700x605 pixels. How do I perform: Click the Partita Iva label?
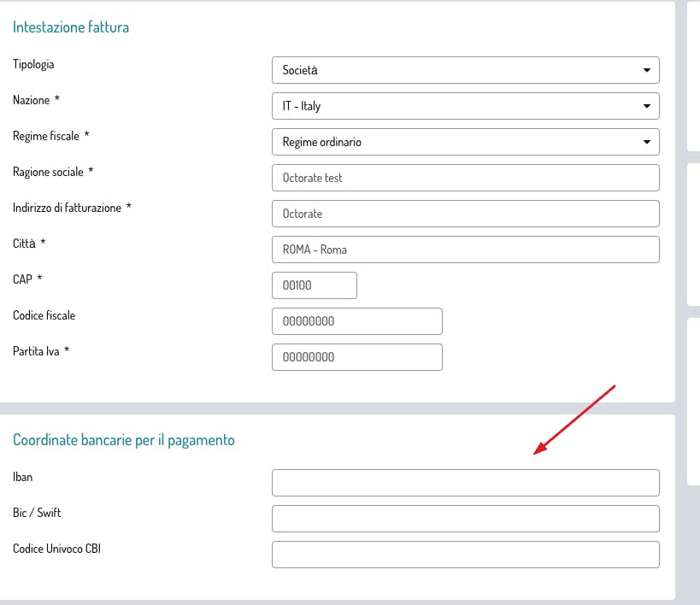[36, 351]
